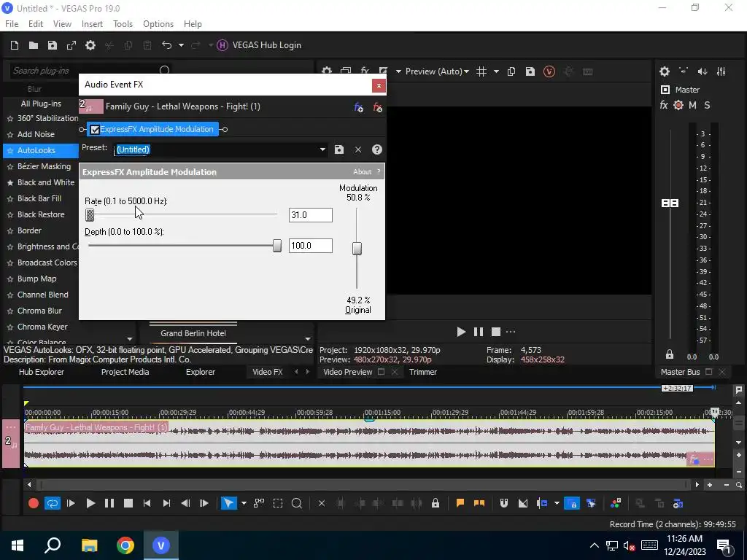Viewport: 747px width, 560px height.
Task: Switch to the Hub Explorer tab
Action: coord(42,372)
